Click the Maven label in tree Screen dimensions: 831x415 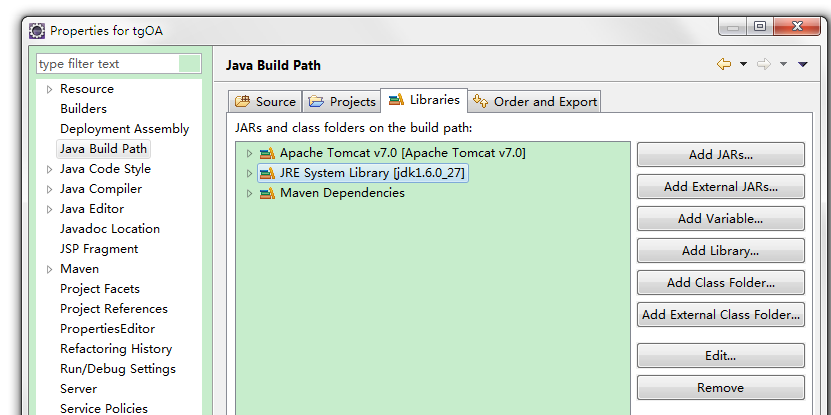[79, 269]
